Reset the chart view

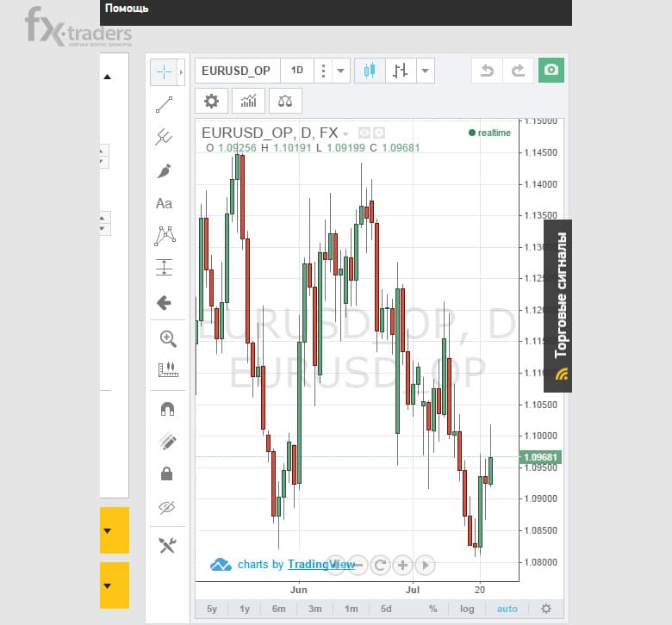(380, 566)
